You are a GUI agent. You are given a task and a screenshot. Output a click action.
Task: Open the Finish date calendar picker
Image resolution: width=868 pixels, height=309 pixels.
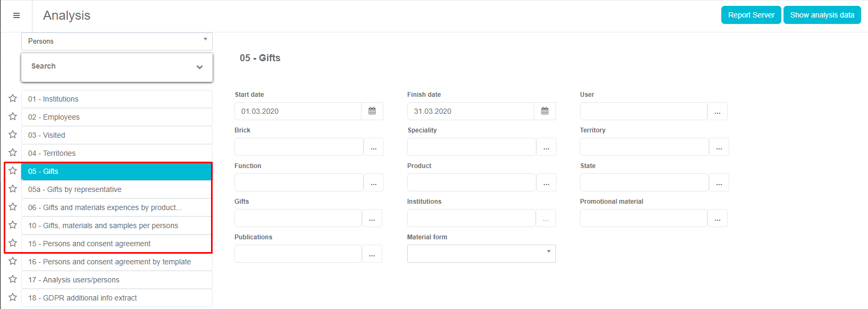click(545, 111)
